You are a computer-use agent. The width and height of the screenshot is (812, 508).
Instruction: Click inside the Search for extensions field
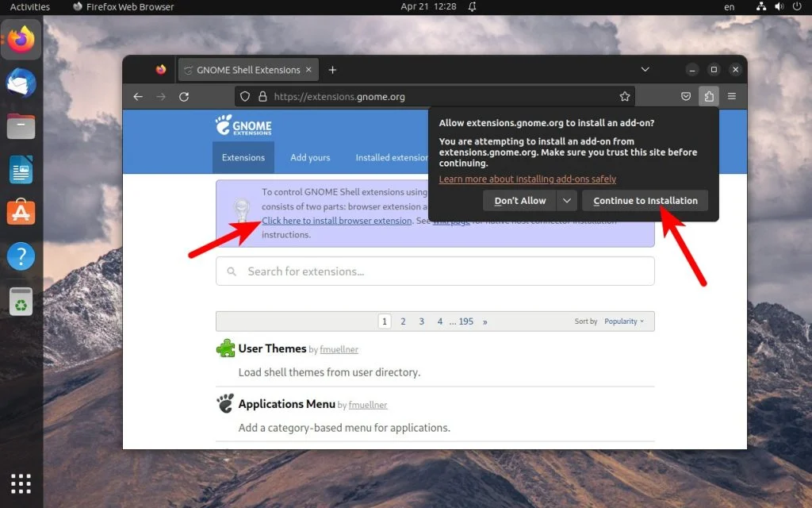[x=435, y=271]
